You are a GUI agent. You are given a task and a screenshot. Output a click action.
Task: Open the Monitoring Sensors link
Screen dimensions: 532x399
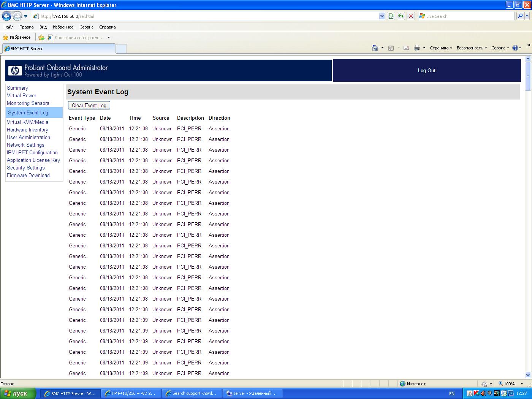tap(28, 103)
